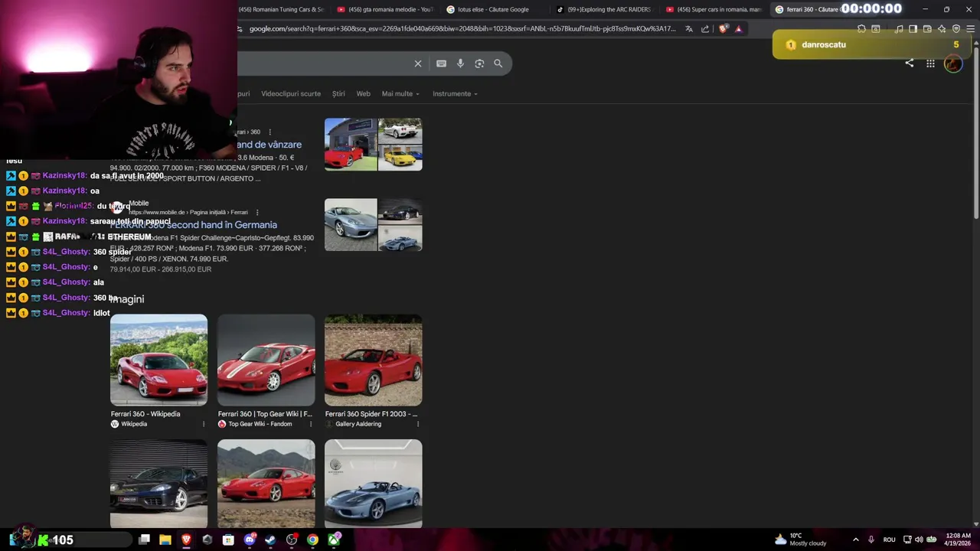Switch to Romanian Tuning Cars tab
This screenshot has height=551, width=980.
pyautogui.click(x=281, y=9)
